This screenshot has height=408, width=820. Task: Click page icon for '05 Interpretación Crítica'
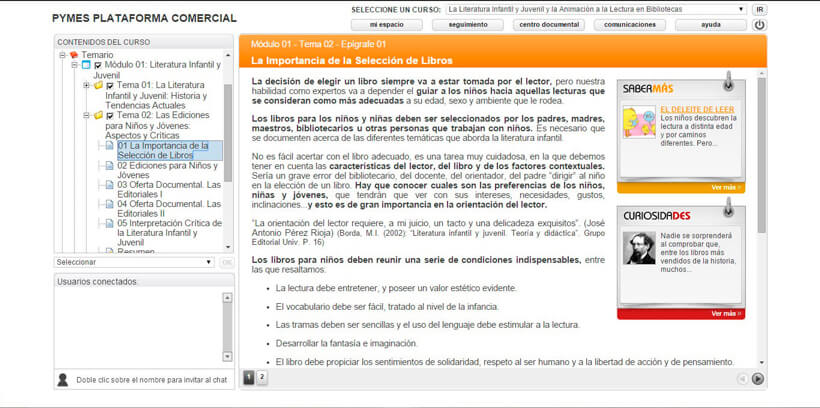(x=109, y=223)
